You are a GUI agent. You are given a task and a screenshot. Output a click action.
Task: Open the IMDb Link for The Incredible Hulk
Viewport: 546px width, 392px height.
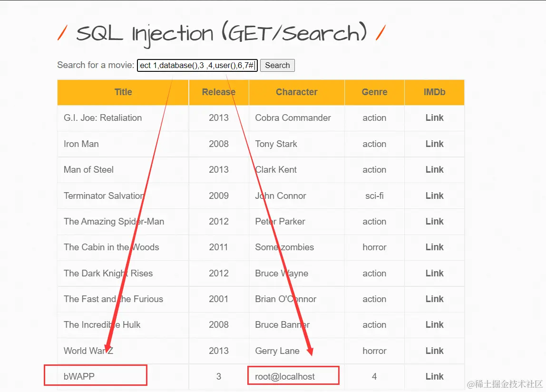pyautogui.click(x=434, y=325)
